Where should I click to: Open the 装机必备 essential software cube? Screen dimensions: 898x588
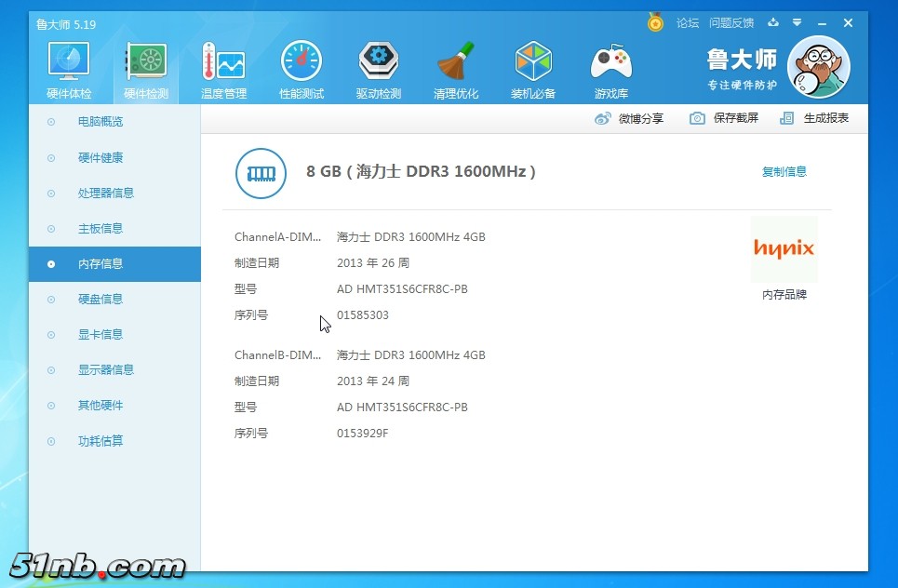tap(533, 70)
